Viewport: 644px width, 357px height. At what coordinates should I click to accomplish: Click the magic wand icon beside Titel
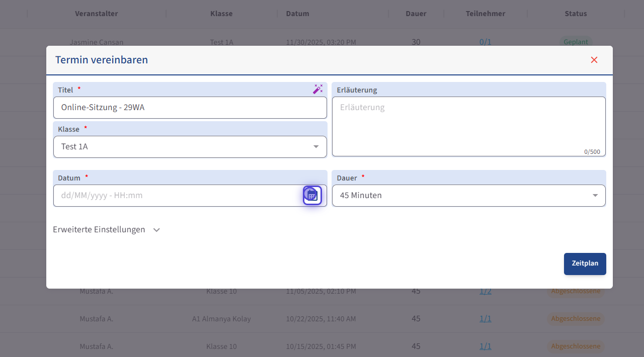click(317, 89)
